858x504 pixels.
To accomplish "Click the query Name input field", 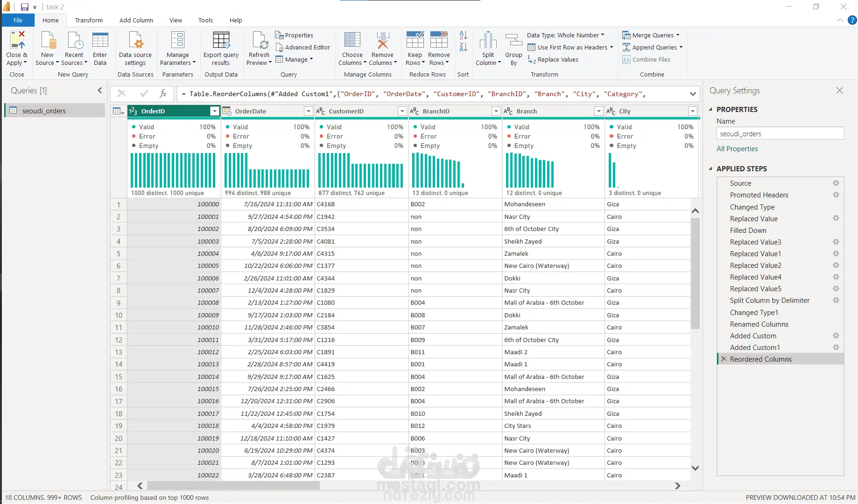I will coord(780,134).
